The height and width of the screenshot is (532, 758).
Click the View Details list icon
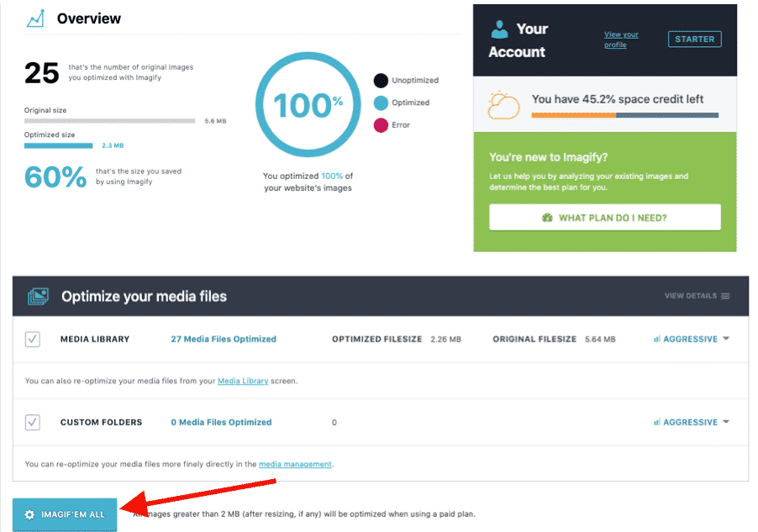click(x=725, y=296)
